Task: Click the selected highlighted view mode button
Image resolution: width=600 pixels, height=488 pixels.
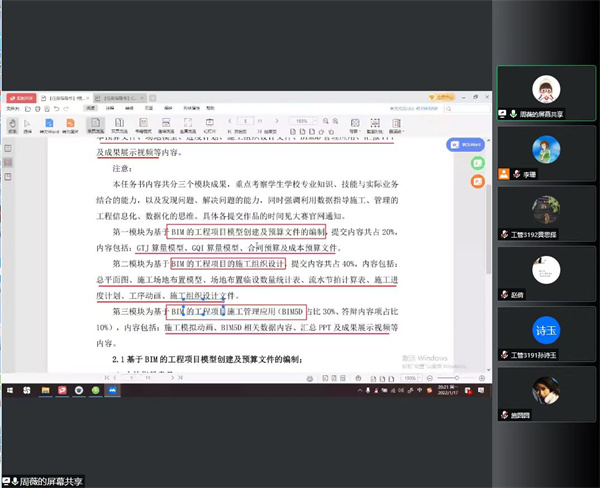Action: (x=97, y=124)
